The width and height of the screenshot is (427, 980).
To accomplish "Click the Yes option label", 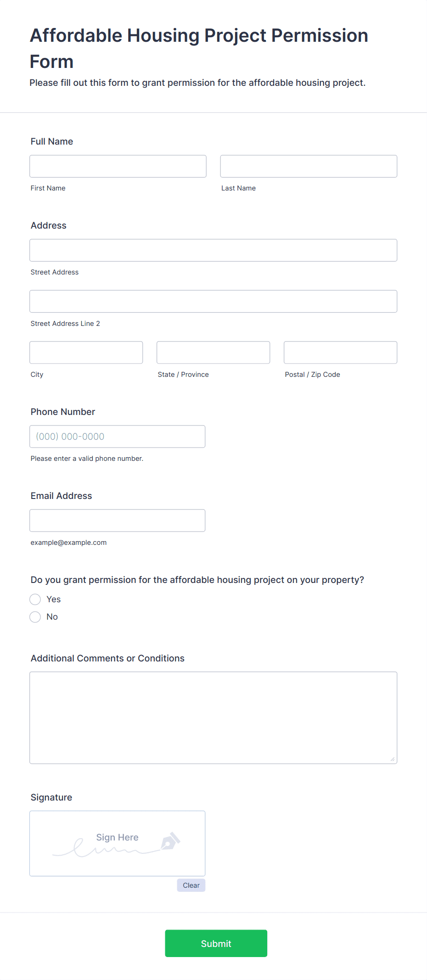I will click(54, 599).
